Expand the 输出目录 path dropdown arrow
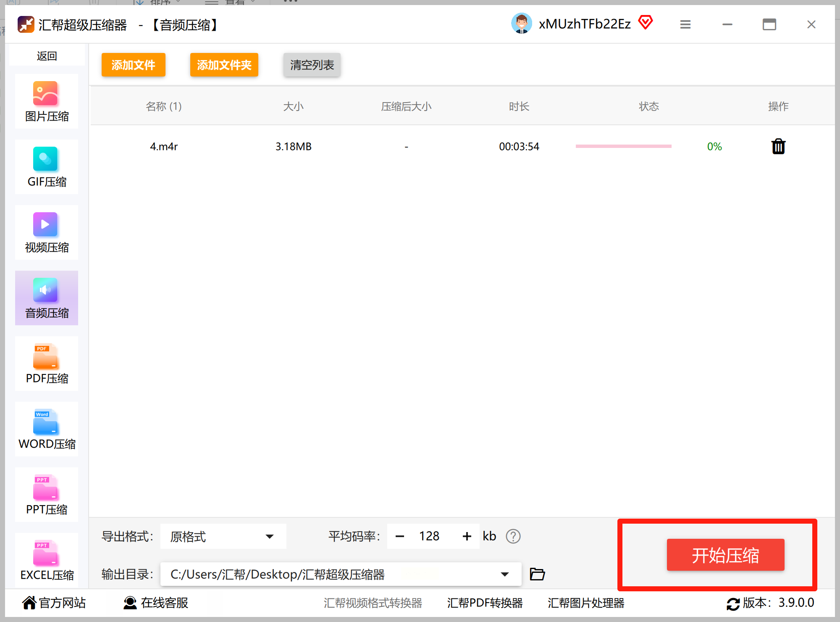This screenshot has height=622, width=840. point(504,574)
